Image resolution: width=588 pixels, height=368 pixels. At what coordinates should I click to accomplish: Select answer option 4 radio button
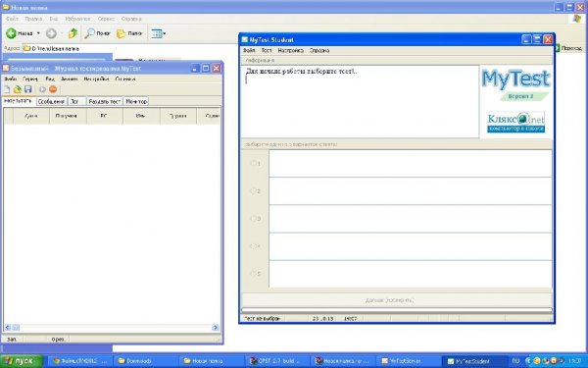pyautogui.click(x=253, y=246)
